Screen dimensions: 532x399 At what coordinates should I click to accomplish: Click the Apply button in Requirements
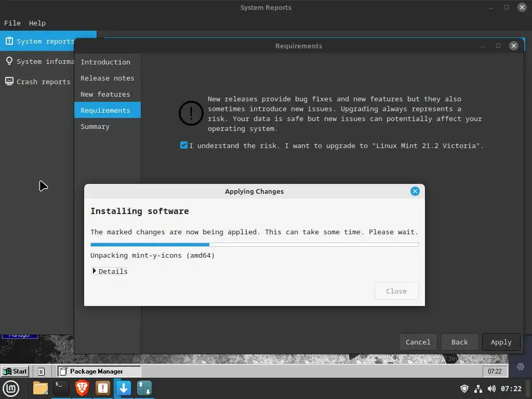501,342
